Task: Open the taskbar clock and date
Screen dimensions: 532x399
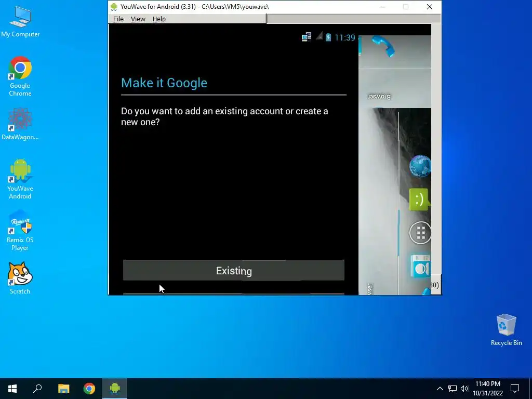Action: coord(487,389)
